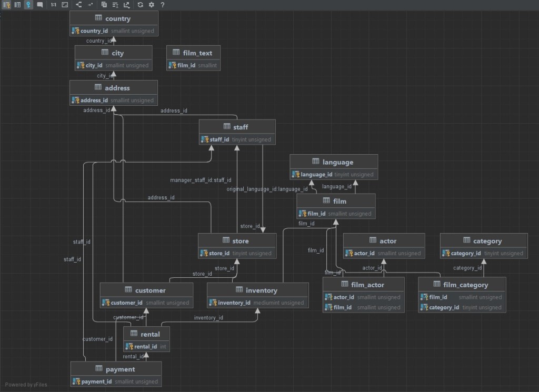The image size is (539, 392).
Task: Click the category_id row in film_category
Action: pos(462,307)
